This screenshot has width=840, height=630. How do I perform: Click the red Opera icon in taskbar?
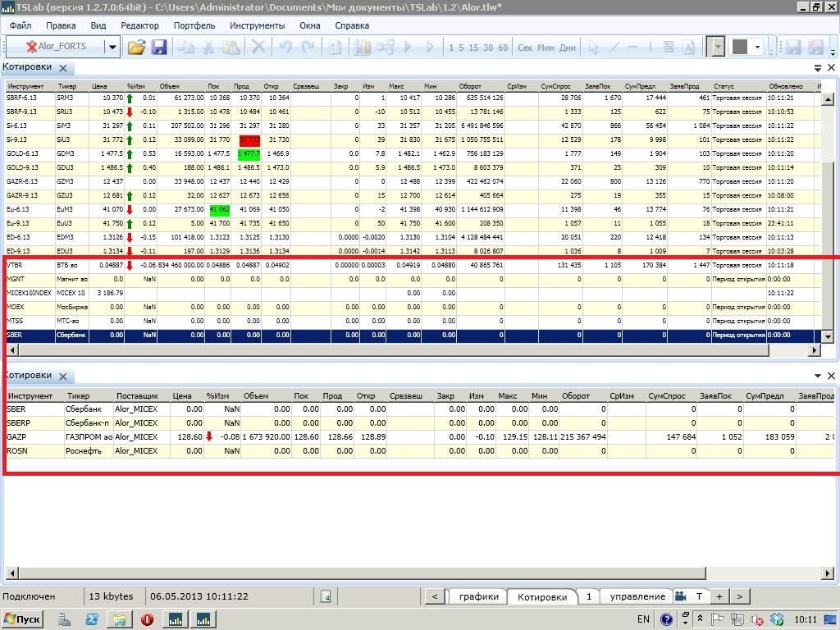tap(148, 619)
